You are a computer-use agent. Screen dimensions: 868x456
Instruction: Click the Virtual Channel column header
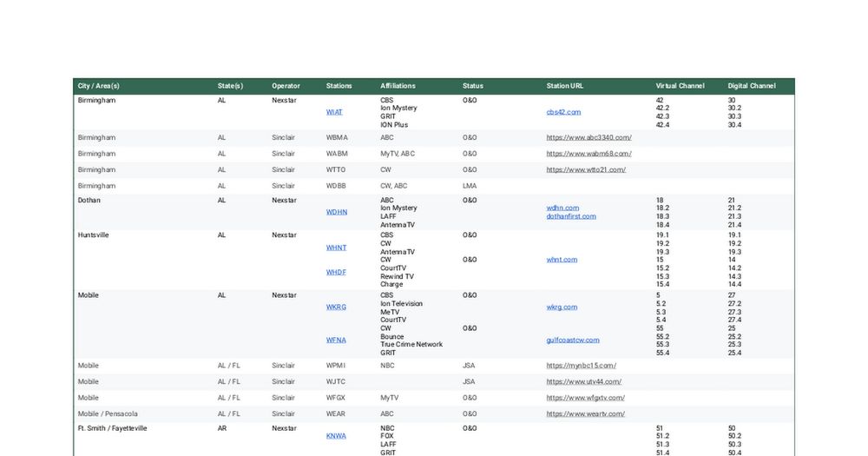[680, 86]
